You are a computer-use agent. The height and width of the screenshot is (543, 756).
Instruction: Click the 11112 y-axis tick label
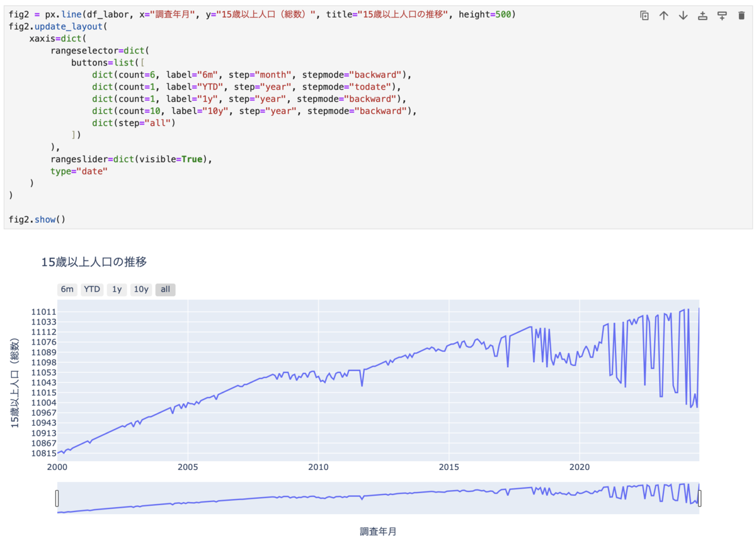point(43,332)
